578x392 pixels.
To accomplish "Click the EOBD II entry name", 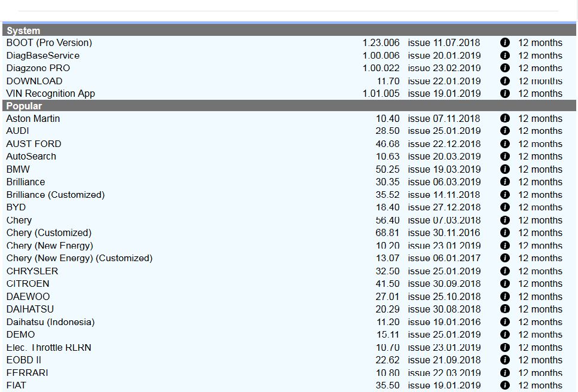I will [23, 360].
